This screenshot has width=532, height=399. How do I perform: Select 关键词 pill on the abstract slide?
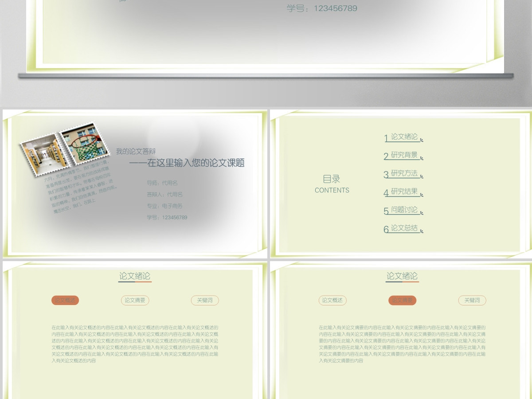click(x=472, y=300)
